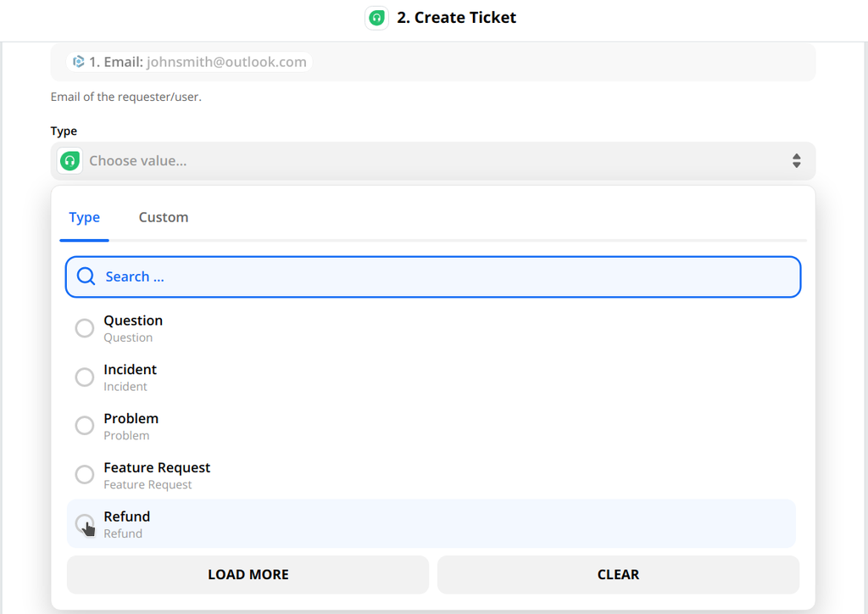The image size is (868, 614).
Task: Select the Refund radio button
Action: click(x=84, y=523)
